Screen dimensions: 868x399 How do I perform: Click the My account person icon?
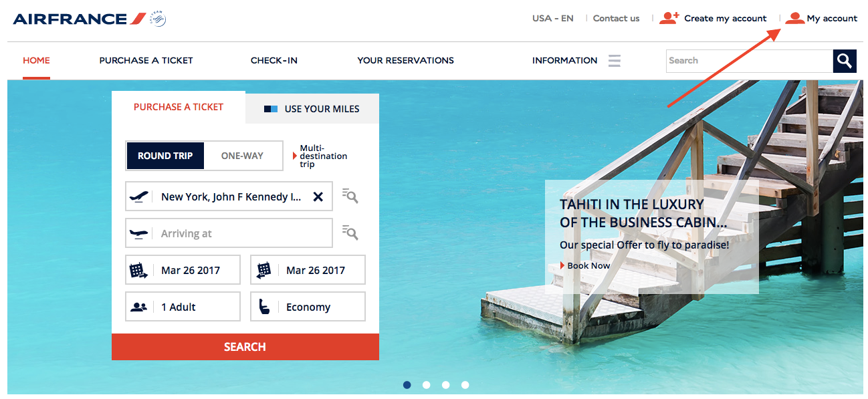click(794, 18)
